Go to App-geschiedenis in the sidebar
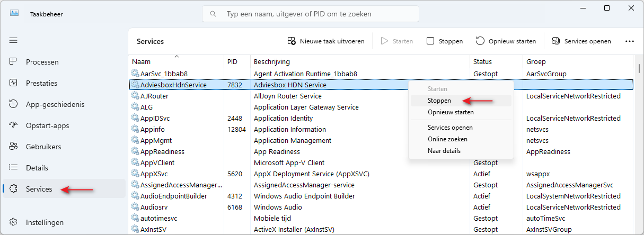Image resolution: width=644 pixels, height=235 pixels. coord(64,104)
